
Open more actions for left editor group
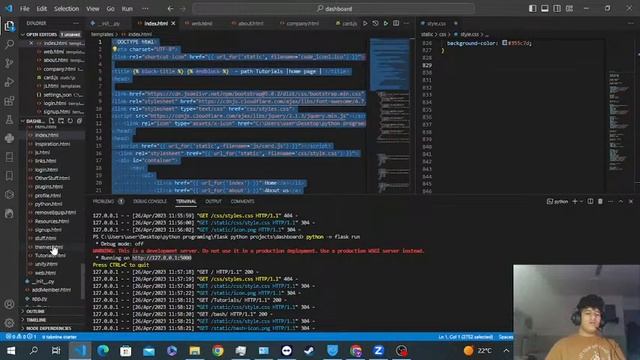pos(406,23)
